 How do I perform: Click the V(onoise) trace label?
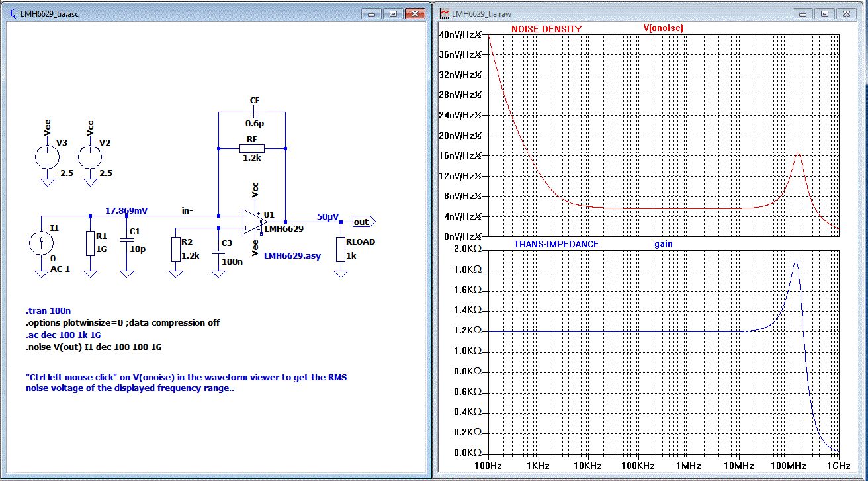coord(663,28)
